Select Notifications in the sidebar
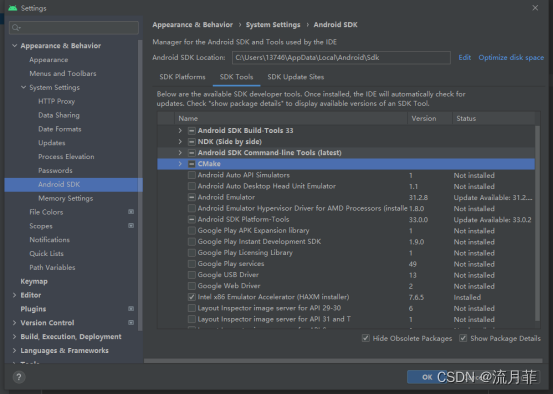 (49, 240)
